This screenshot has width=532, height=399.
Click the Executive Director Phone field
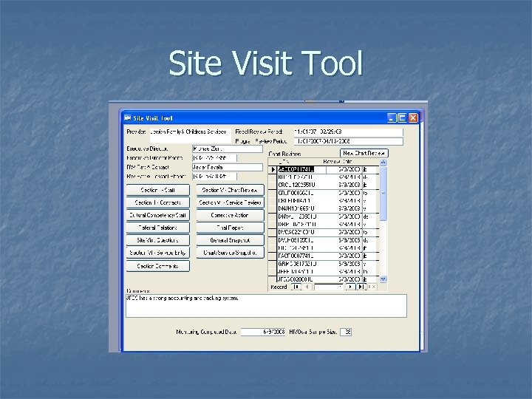click(214, 158)
